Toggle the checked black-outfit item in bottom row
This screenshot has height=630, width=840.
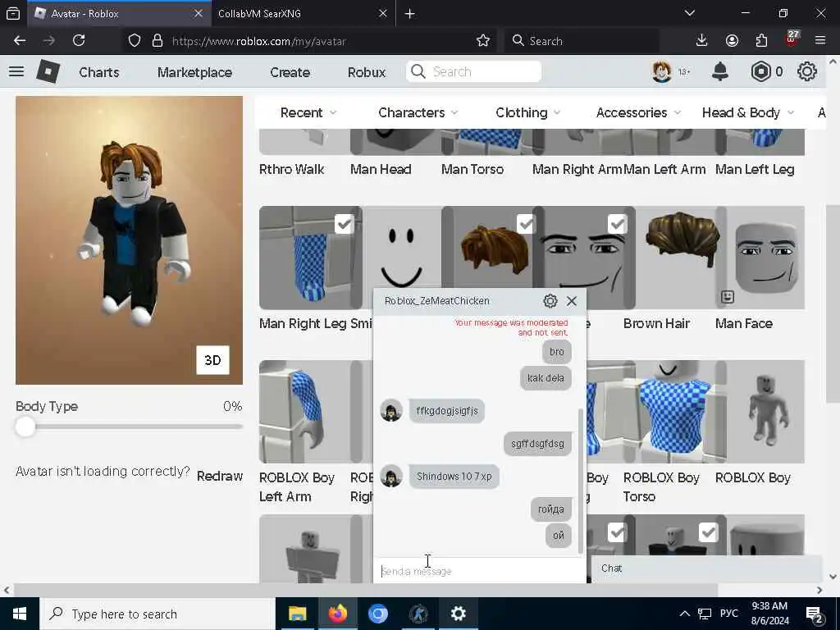coord(708,532)
